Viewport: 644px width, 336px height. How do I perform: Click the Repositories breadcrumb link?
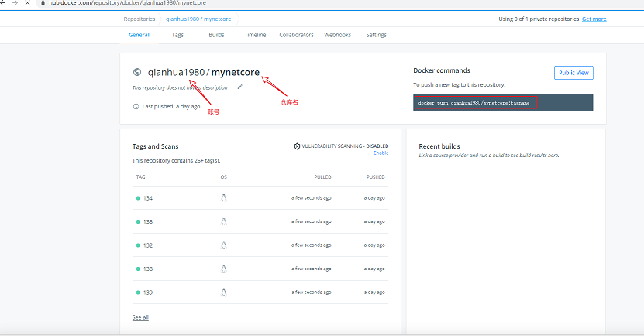point(139,19)
